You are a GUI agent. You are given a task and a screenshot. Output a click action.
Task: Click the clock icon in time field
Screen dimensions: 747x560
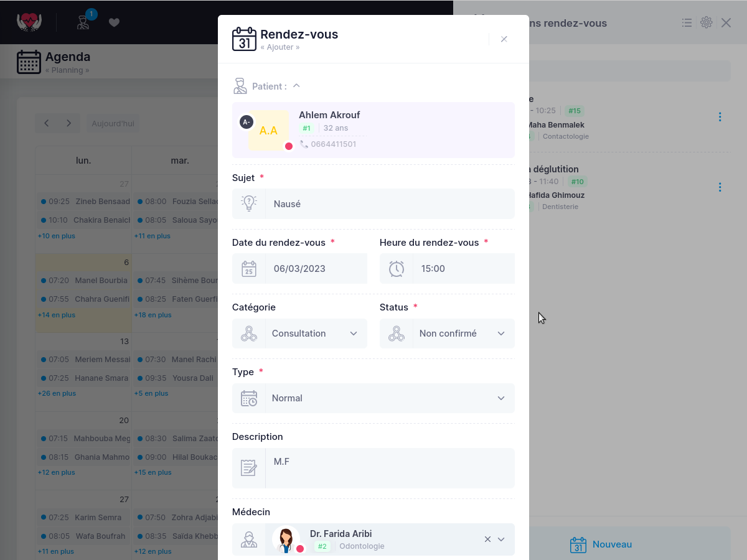pos(397,269)
